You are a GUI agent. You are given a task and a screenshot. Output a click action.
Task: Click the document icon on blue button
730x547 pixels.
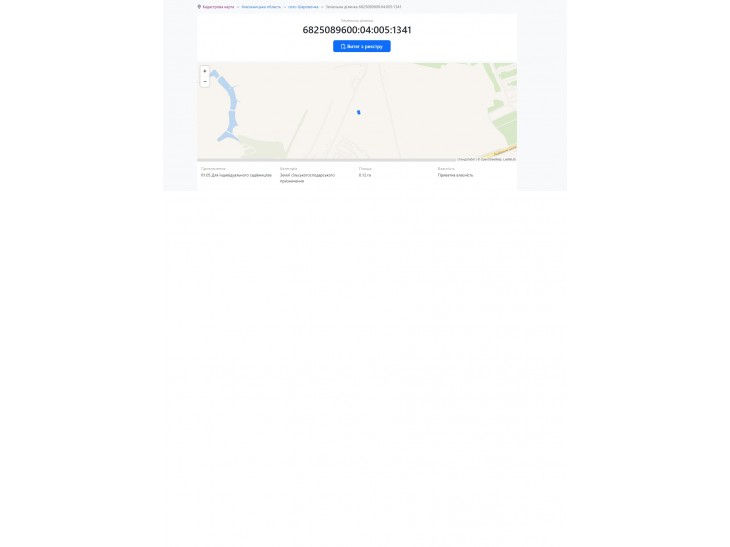click(x=343, y=47)
